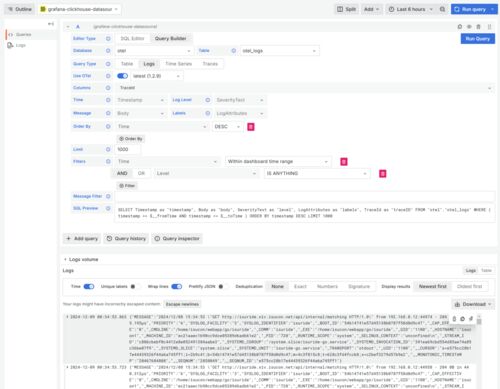
Task: Open the Query Type info tooltip icon
Action: click(x=108, y=64)
